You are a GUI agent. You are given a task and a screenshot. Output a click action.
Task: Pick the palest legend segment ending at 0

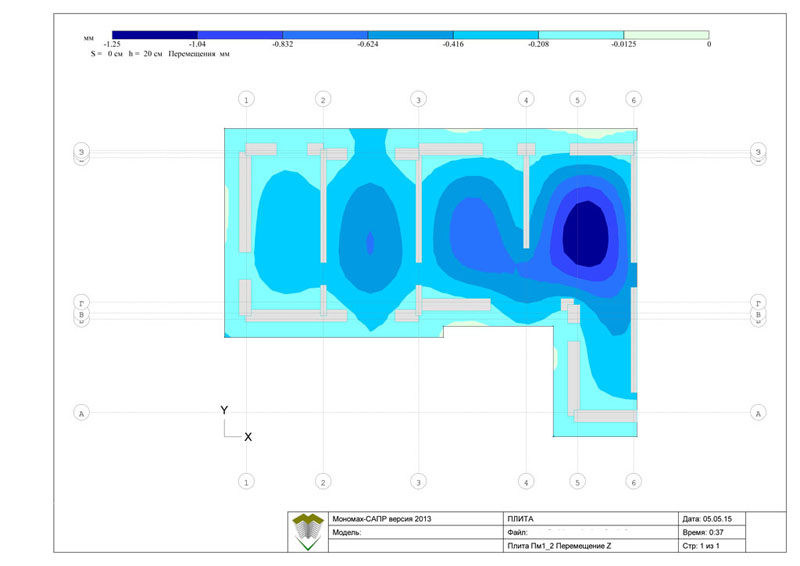[x=666, y=35]
